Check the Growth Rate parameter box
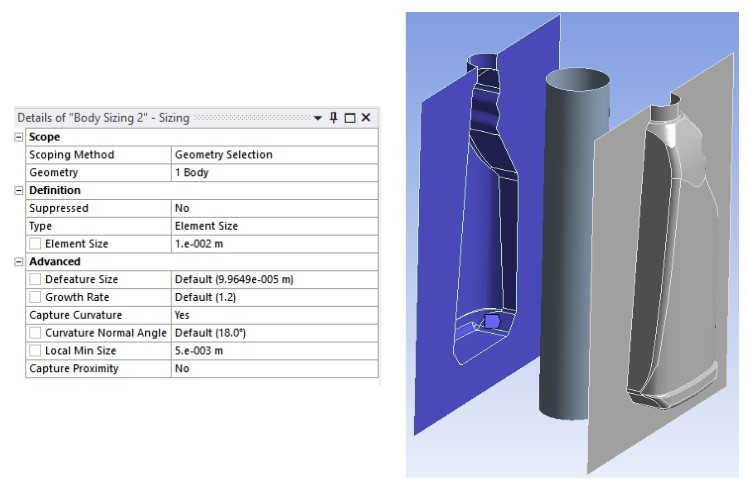This screenshot has height=481, width=748. 35,298
